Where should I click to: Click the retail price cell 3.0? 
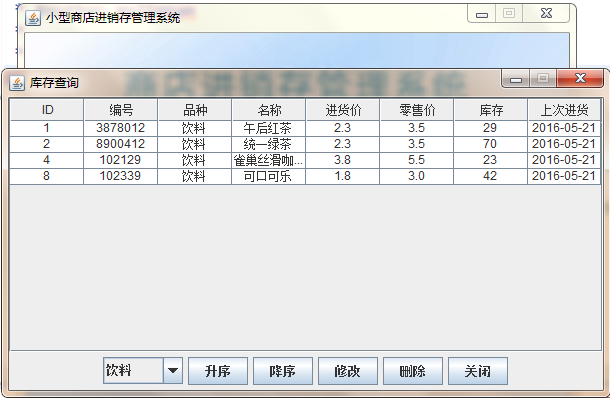[416, 176]
